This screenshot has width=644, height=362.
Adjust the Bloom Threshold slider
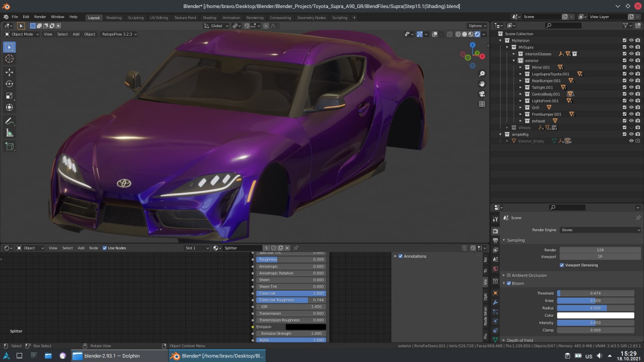coord(596,293)
